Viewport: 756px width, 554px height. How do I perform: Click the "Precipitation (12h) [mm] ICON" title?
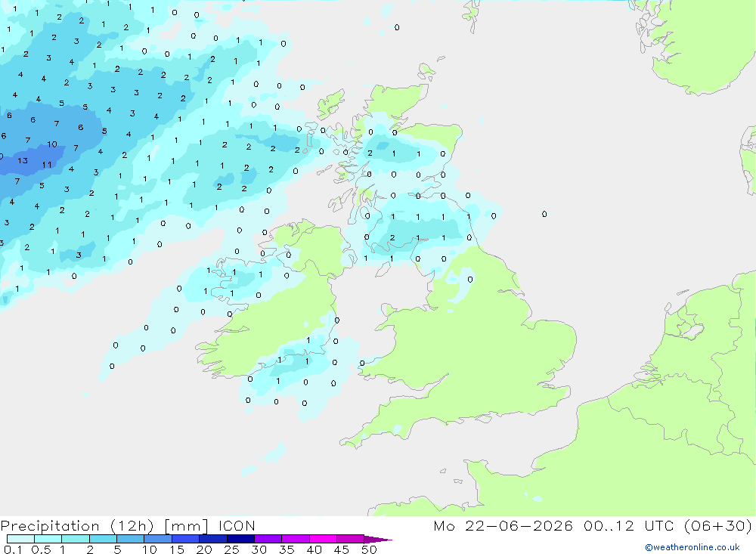(x=128, y=526)
